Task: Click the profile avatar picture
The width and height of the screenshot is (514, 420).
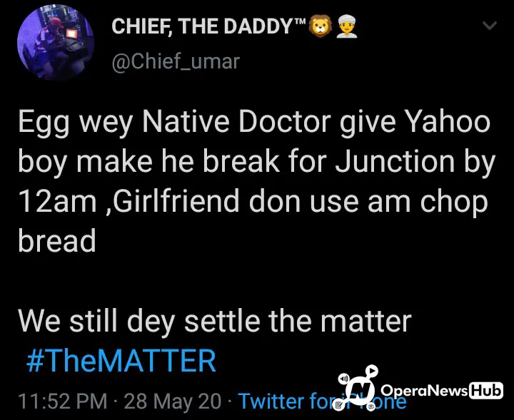Action: (56, 43)
